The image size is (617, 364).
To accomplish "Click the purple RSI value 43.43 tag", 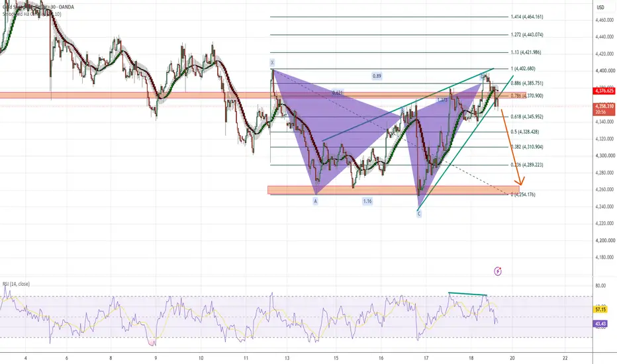I will point(600,324).
